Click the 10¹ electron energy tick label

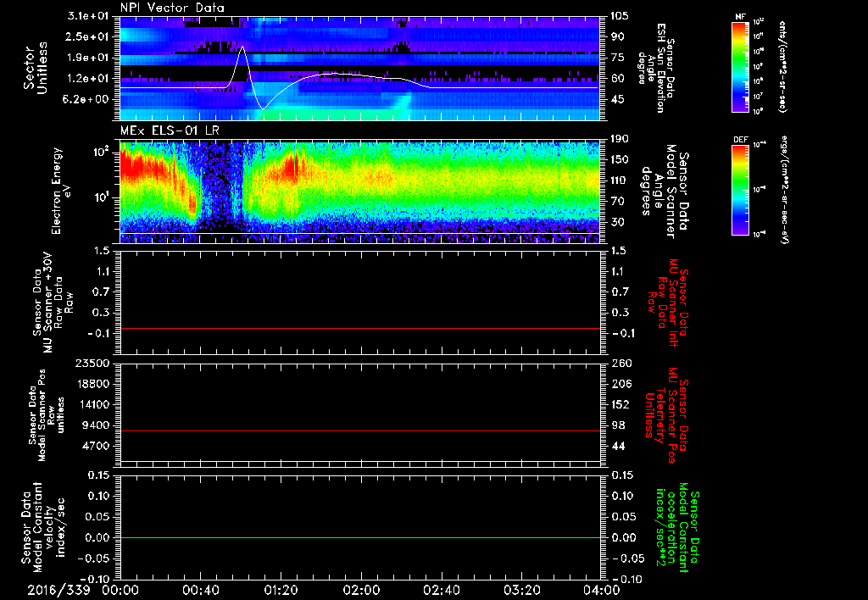coord(102,197)
